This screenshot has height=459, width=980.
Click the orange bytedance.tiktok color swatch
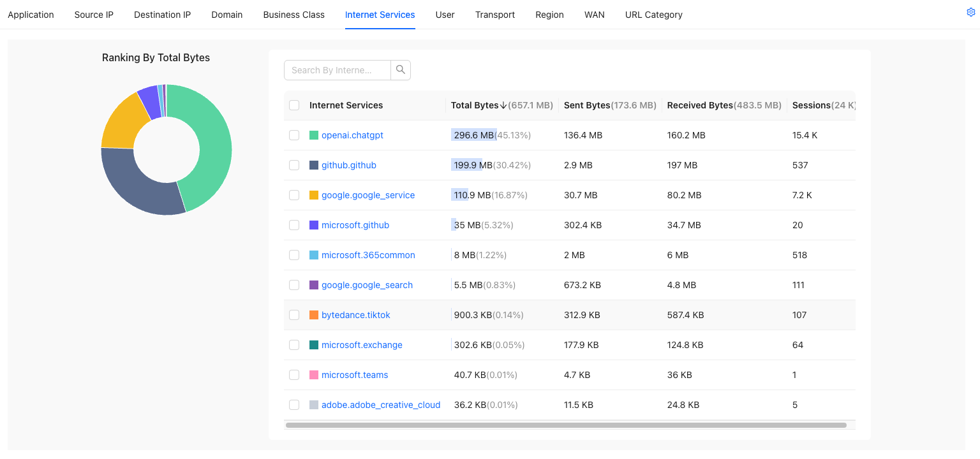(314, 315)
